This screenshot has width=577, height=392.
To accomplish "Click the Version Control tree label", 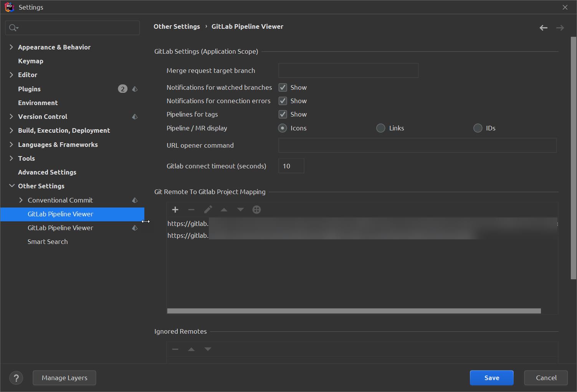I will pyautogui.click(x=43, y=117).
